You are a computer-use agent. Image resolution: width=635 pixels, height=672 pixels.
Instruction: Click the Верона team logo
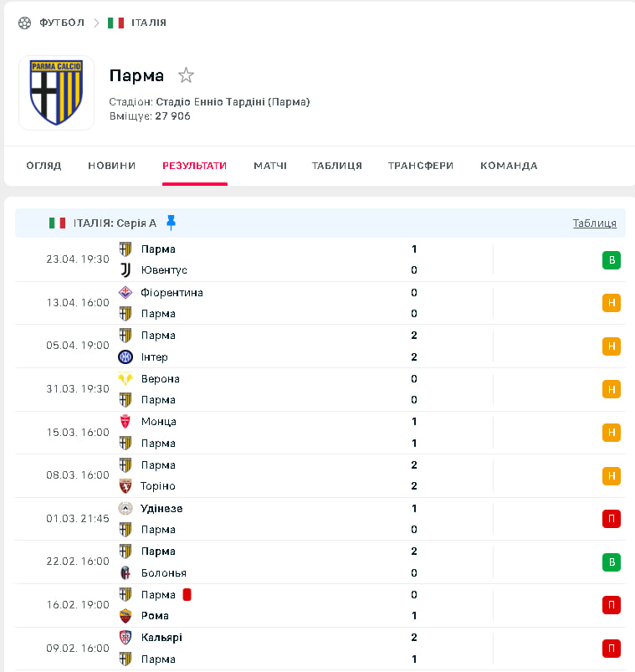point(125,379)
